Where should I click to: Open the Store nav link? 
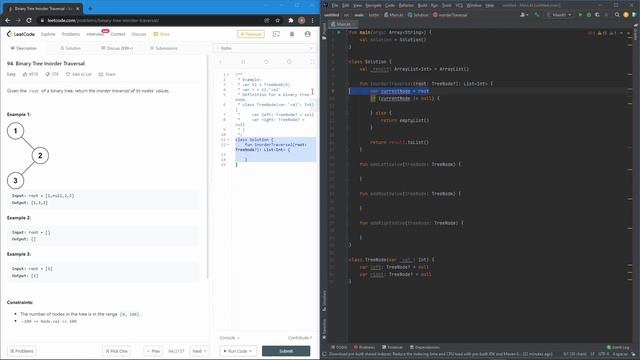click(162, 34)
